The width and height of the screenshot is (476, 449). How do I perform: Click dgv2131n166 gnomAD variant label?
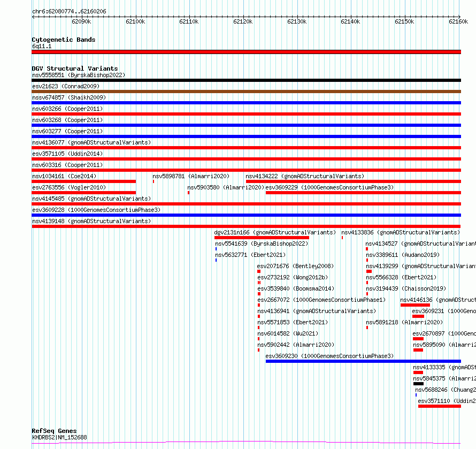[x=275, y=232]
